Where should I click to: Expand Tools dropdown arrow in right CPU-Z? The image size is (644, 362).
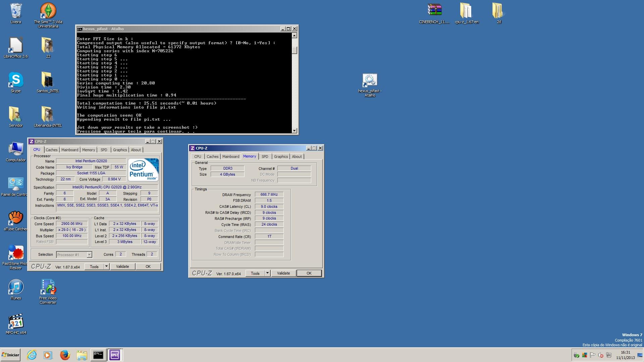[267, 273]
